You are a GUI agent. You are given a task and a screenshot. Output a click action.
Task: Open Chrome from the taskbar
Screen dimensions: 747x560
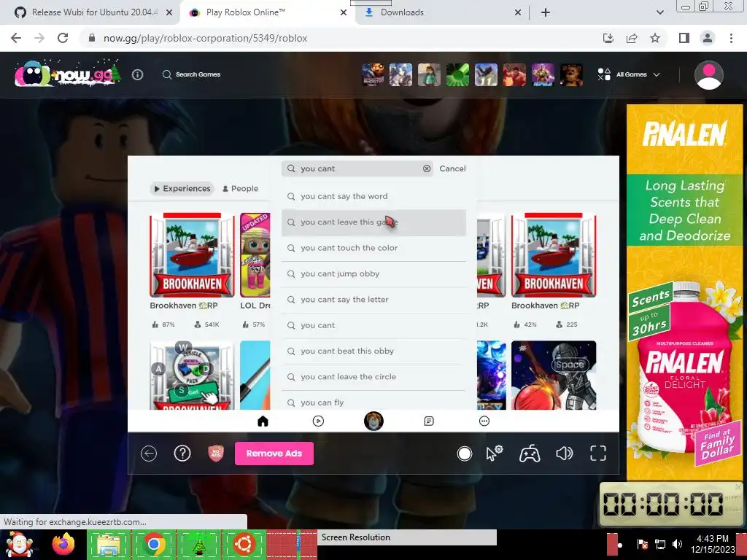[153, 544]
